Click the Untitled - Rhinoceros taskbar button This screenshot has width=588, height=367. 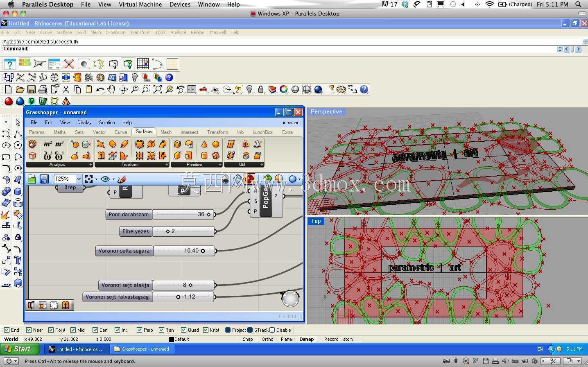tap(77, 349)
